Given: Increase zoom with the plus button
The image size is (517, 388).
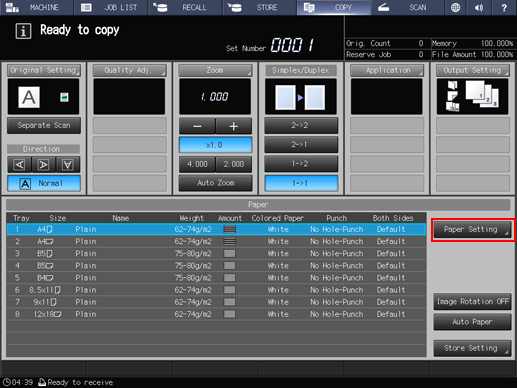Looking at the screenshot, I should pyautogui.click(x=234, y=126).
